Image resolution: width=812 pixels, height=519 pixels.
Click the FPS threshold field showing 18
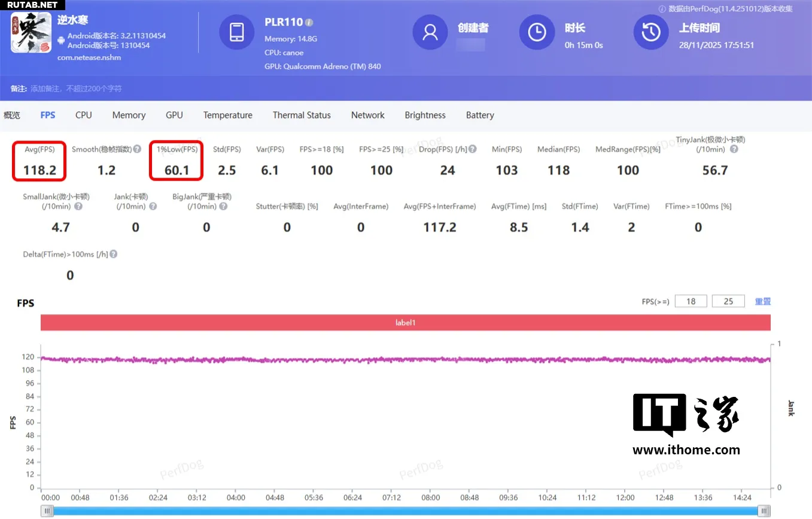click(691, 301)
